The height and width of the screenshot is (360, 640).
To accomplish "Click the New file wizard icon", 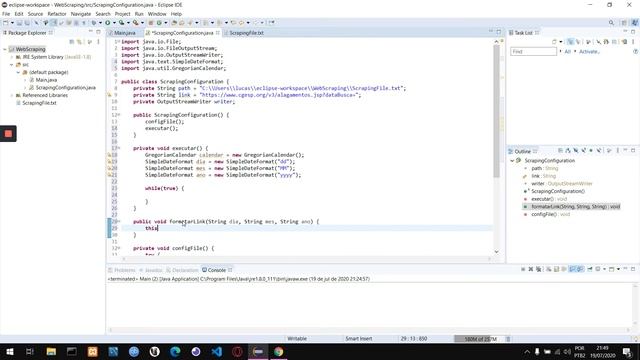I will click(5, 22).
